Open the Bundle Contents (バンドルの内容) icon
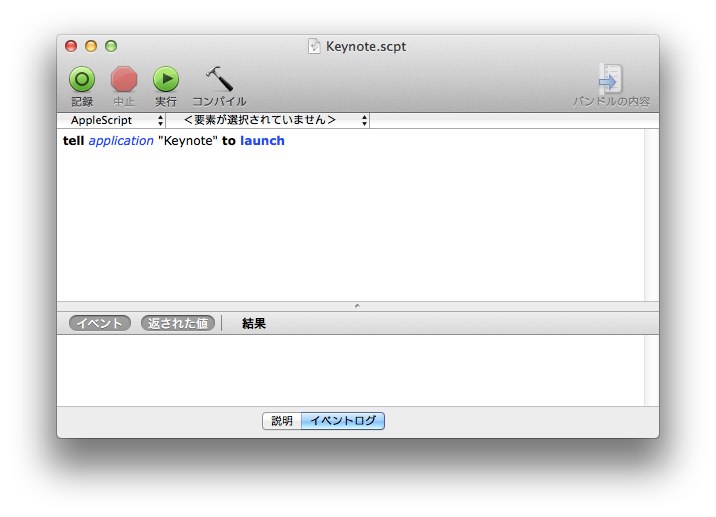Viewport: 716px width, 517px height. click(x=611, y=79)
